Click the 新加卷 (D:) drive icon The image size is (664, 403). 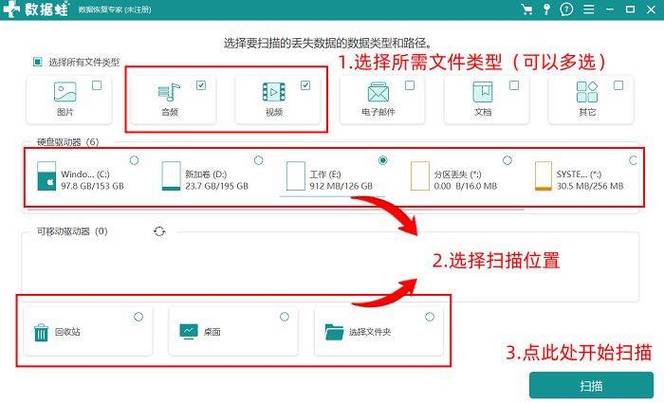171,176
